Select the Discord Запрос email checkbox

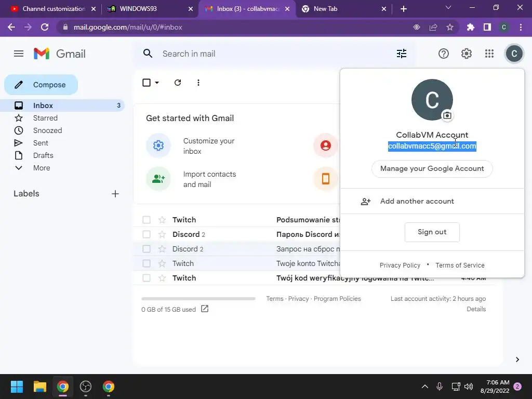coord(147,249)
